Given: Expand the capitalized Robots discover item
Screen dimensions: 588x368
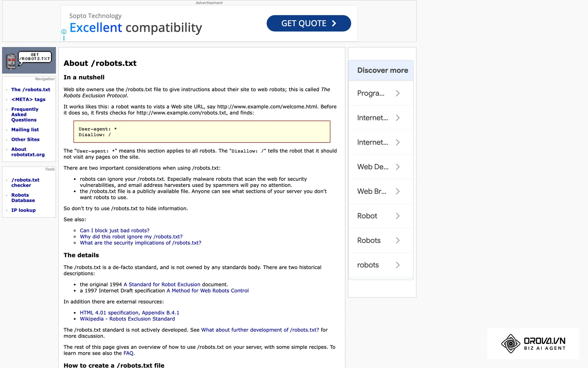Looking at the screenshot, I should 381,240.
